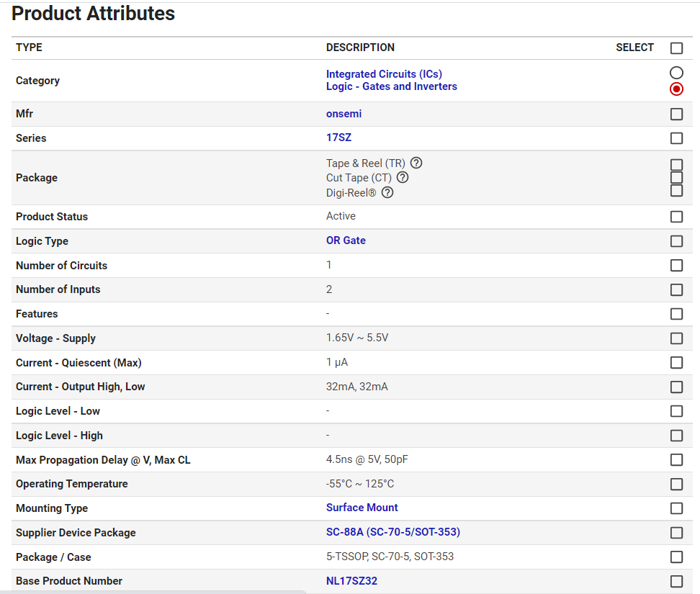The width and height of the screenshot is (700, 594).
Task: Tick the select-all checkbox in the SELECT header
Action: (676, 48)
